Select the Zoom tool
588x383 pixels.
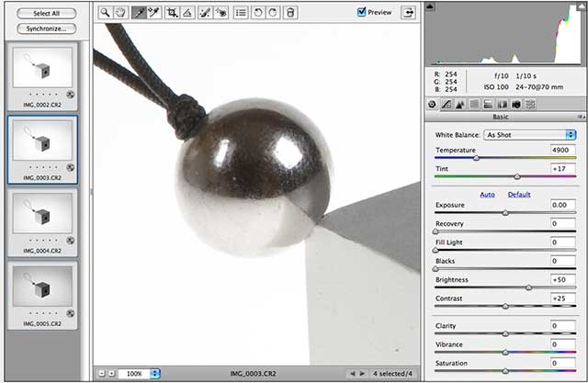(106, 12)
